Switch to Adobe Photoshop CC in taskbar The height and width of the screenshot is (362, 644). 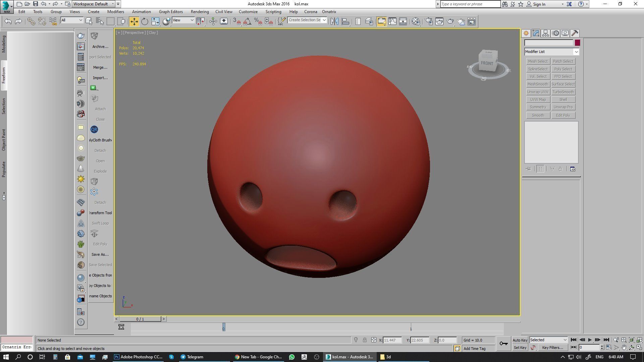tap(138, 357)
